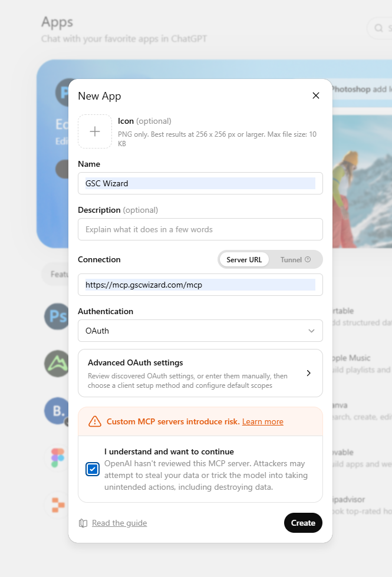
Task: Add an icon via the plus box
Action: [95, 131]
